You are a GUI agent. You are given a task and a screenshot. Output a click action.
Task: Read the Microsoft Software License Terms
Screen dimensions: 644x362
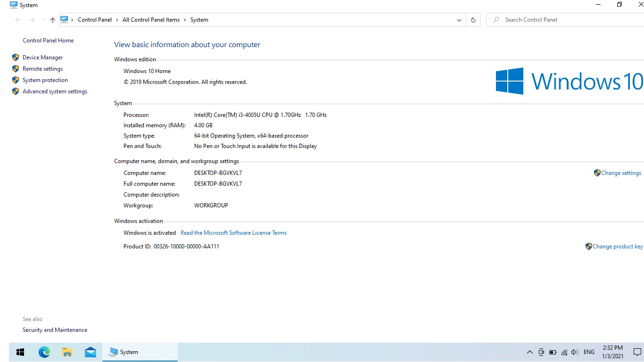pyautogui.click(x=233, y=233)
